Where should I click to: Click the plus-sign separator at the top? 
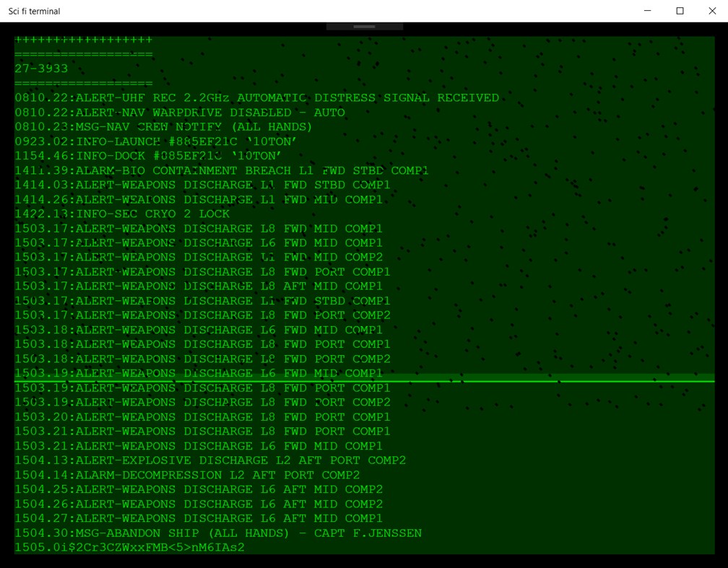coord(83,39)
